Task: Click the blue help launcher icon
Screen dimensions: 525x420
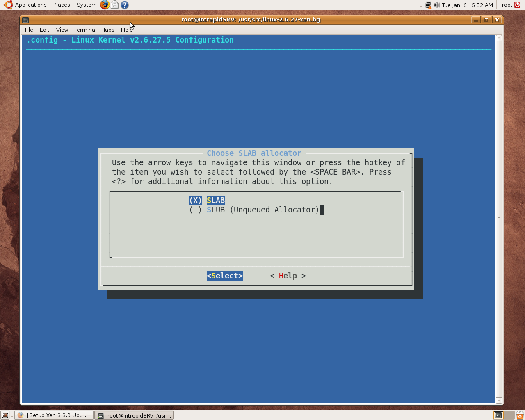Action: pyautogui.click(x=125, y=5)
